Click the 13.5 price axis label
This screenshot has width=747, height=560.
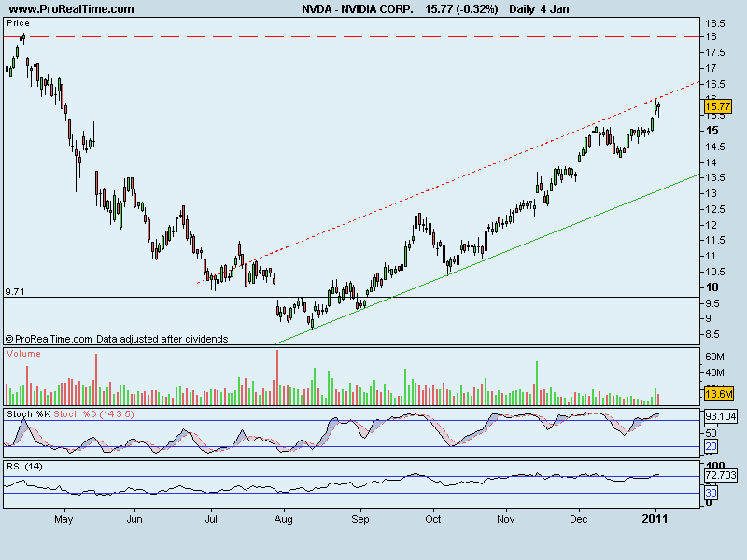(x=715, y=177)
